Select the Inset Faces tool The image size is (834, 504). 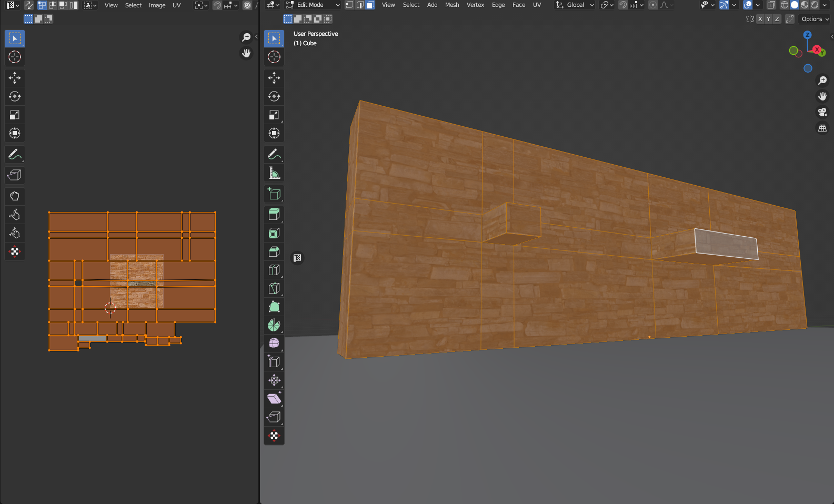274,233
